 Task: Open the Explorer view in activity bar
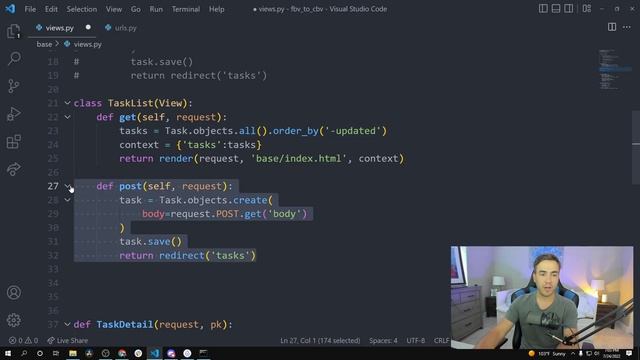point(13,31)
